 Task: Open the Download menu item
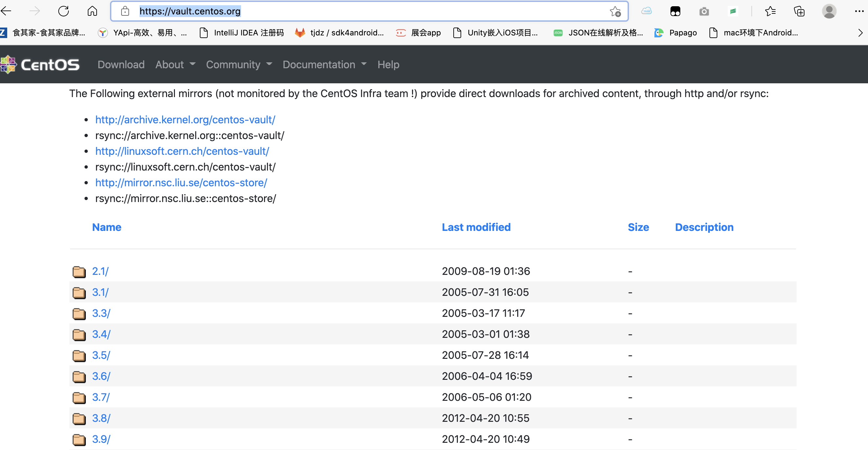pyautogui.click(x=121, y=64)
